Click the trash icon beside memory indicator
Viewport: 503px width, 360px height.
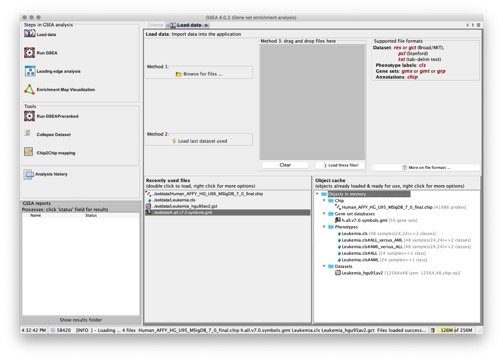(x=433, y=330)
